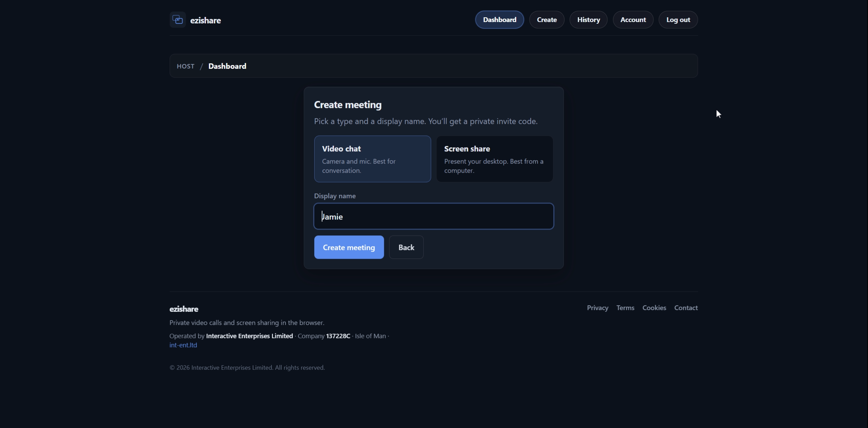Click the ezishare header brand name
868x428 pixels.
click(x=205, y=20)
